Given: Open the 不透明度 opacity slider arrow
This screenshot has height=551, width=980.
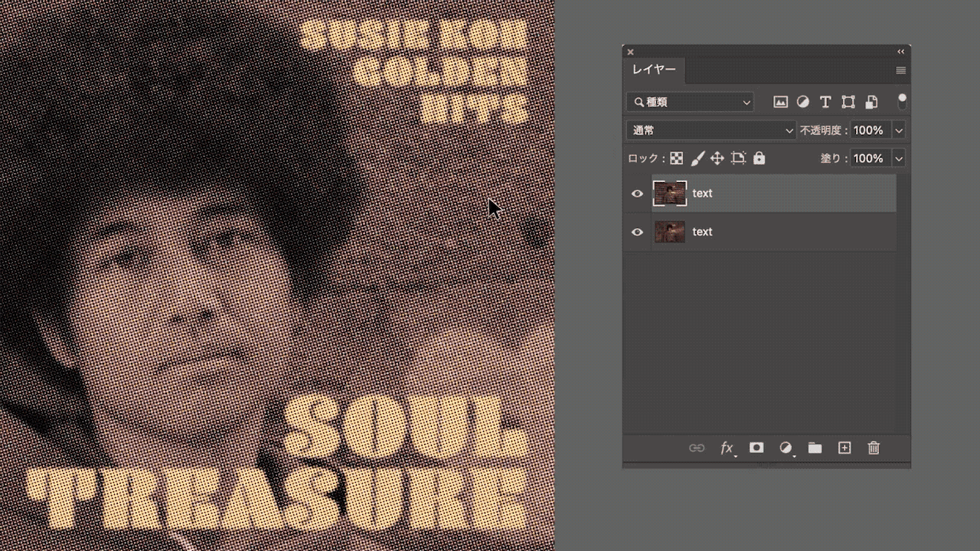Looking at the screenshot, I should point(900,131).
